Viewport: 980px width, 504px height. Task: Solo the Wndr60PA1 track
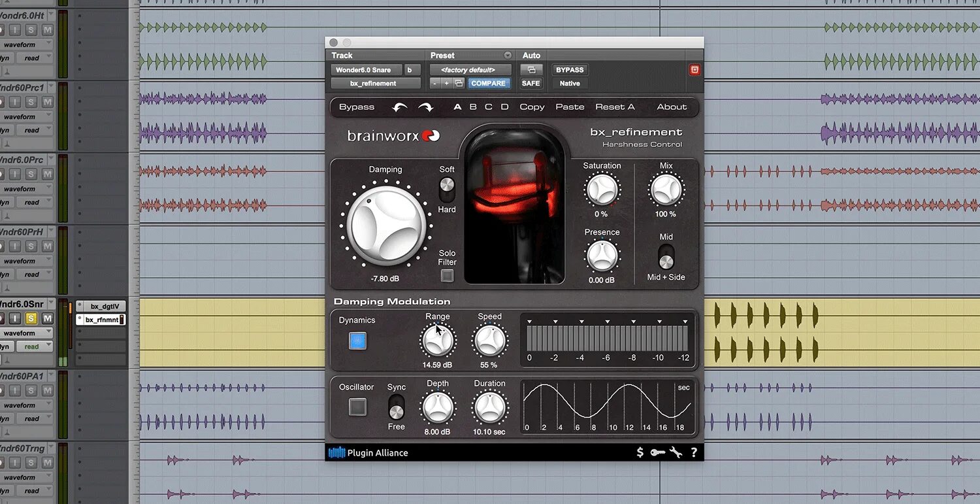(x=31, y=390)
